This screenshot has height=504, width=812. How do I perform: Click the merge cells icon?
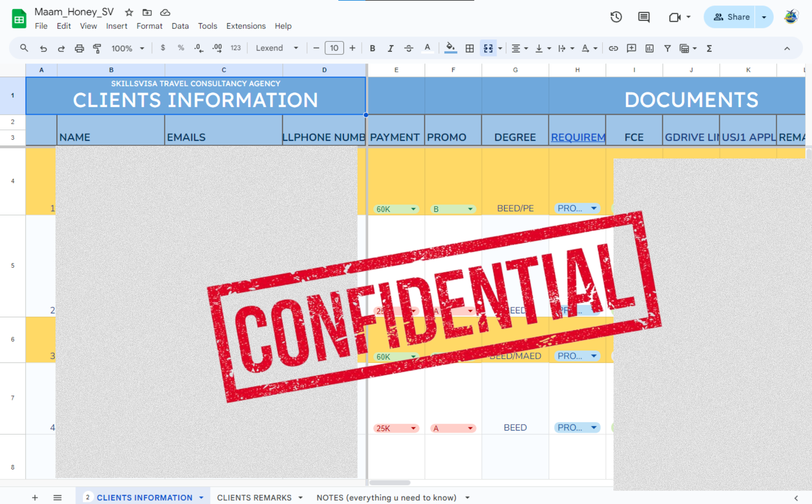[488, 48]
